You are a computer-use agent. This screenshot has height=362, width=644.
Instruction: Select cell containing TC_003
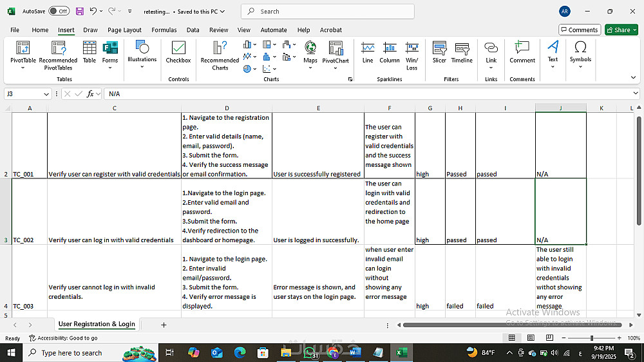[30, 278]
